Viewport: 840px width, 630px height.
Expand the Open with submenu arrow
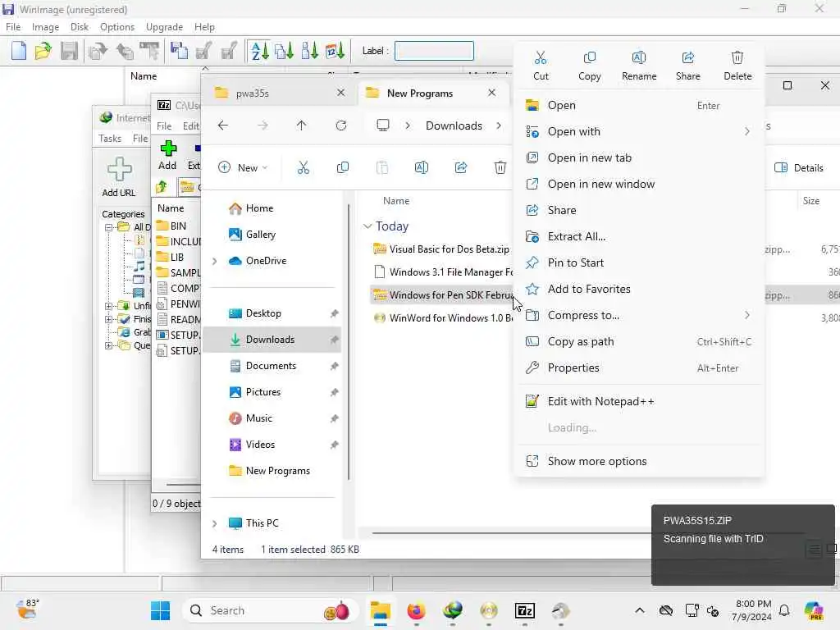(746, 131)
